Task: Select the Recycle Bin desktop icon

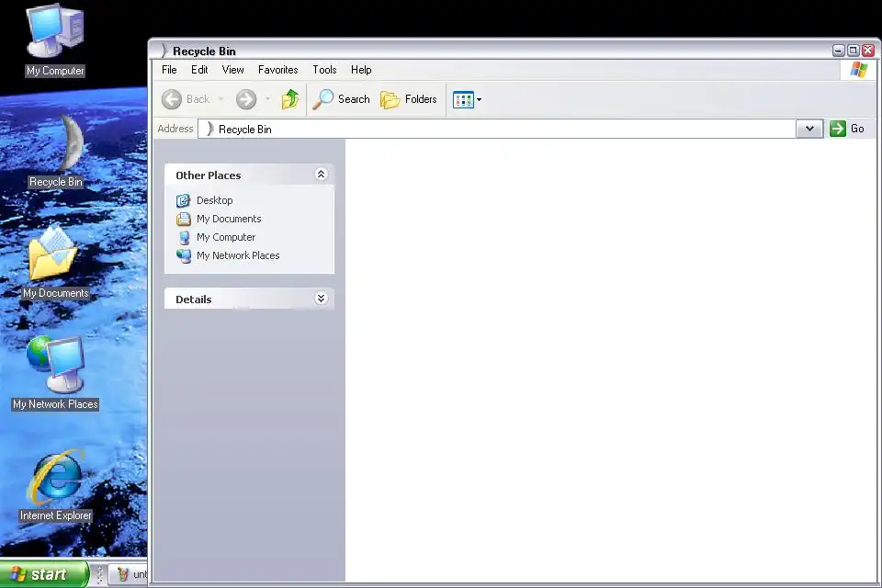Action: pos(56,151)
